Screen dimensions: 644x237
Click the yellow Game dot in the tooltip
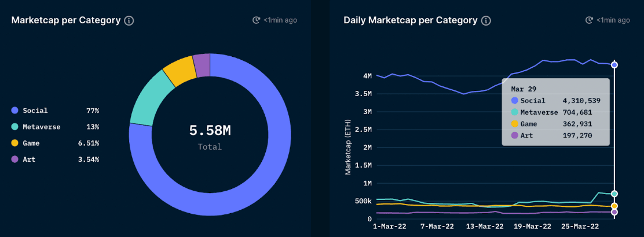pyautogui.click(x=515, y=124)
